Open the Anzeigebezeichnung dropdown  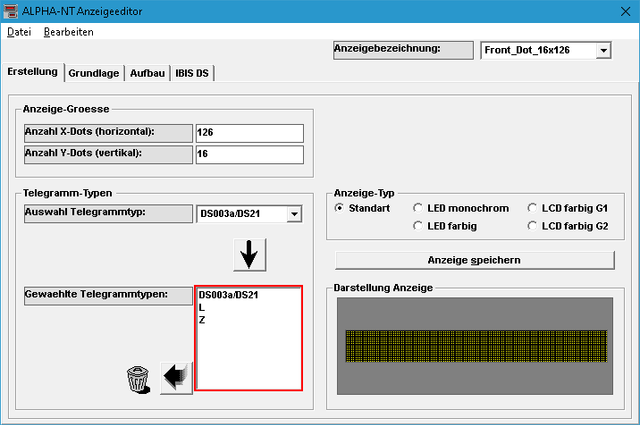click(x=603, y=51)
